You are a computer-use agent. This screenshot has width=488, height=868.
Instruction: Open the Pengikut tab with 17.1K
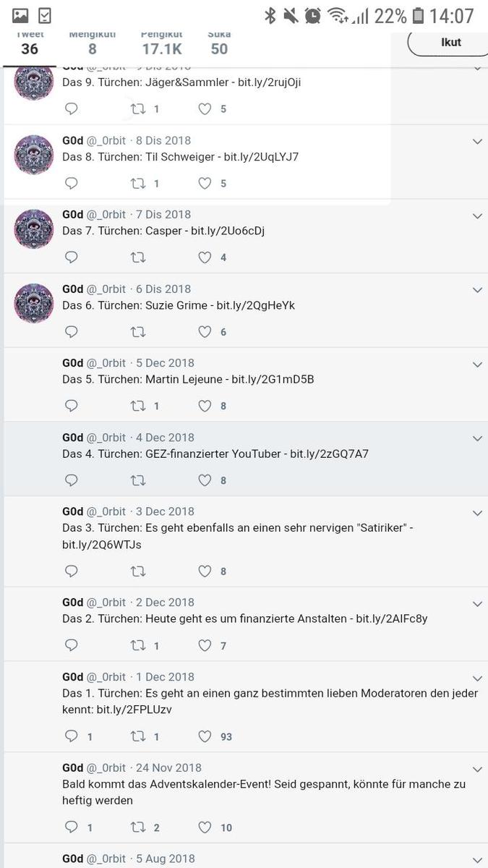click(x=161, y=43)
